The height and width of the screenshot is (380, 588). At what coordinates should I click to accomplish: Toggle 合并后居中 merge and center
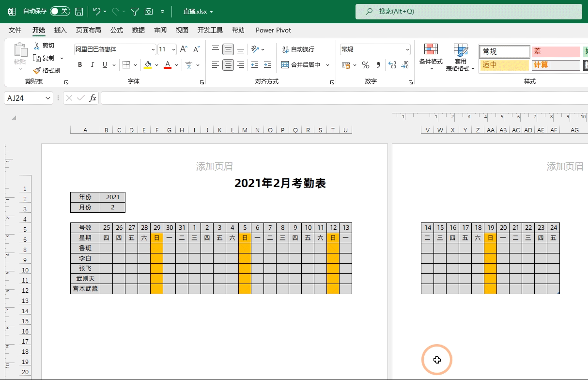[301, 65]
